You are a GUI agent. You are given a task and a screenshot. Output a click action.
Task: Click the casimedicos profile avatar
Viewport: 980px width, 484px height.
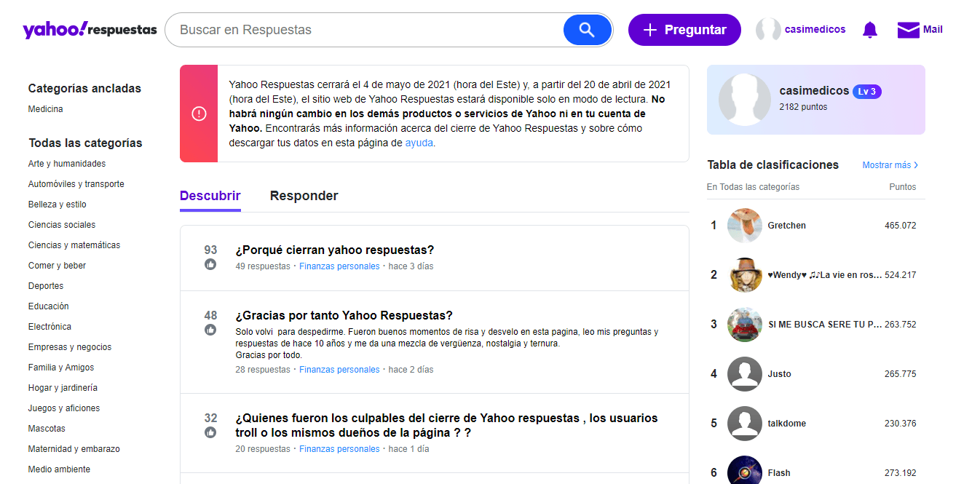pyautogui.click(x=767, y=29)
